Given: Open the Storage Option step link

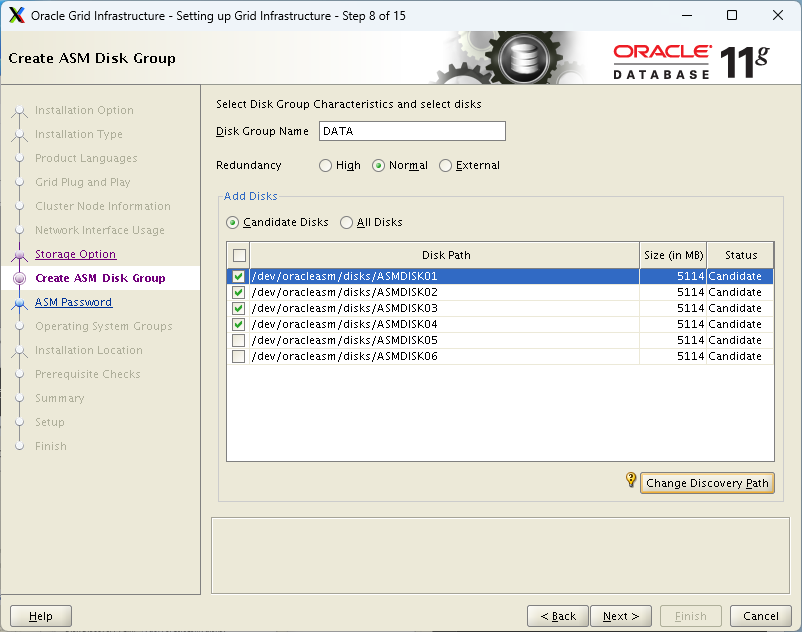Looking at the screenshot, I should (x=75, y=254).
